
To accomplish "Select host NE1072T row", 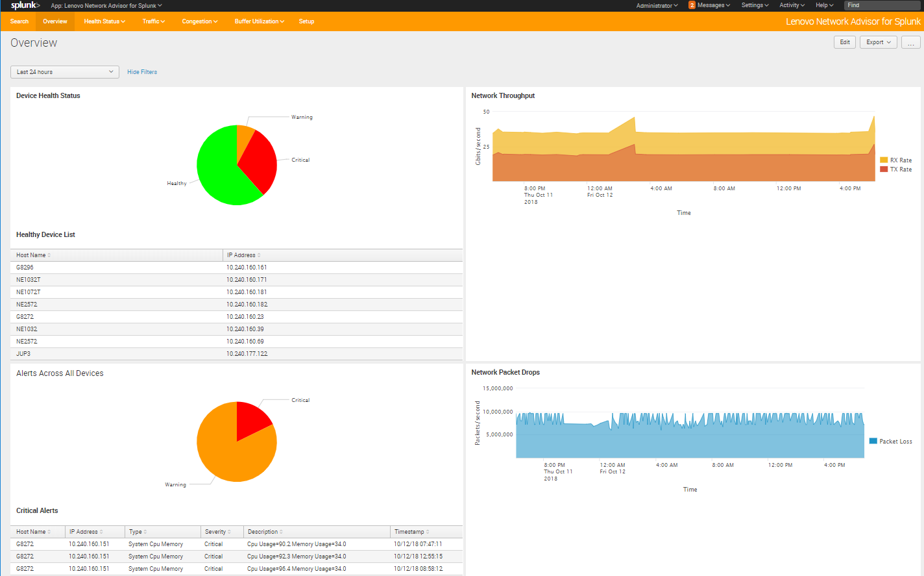I will 236,292.
